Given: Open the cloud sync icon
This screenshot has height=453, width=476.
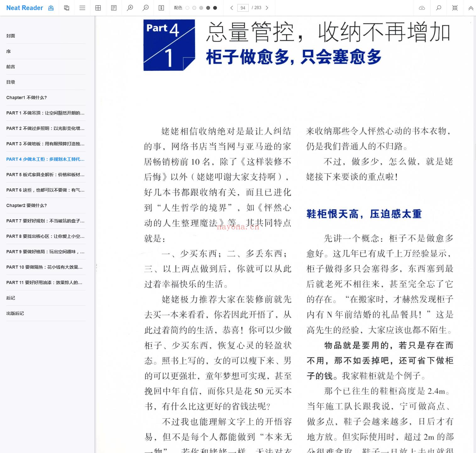Looking at the screenshot, I should [422, 8].
